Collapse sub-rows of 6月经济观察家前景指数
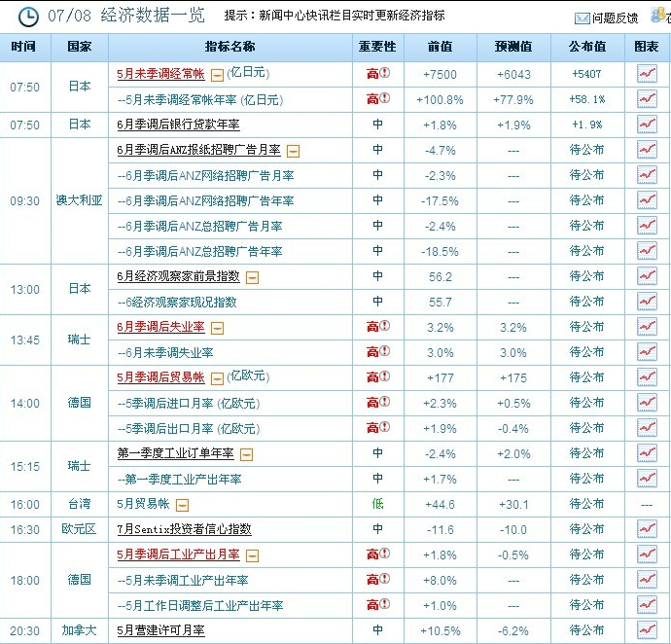The height and width of the screenshot is (644, 671). click(x=253, y=278)
